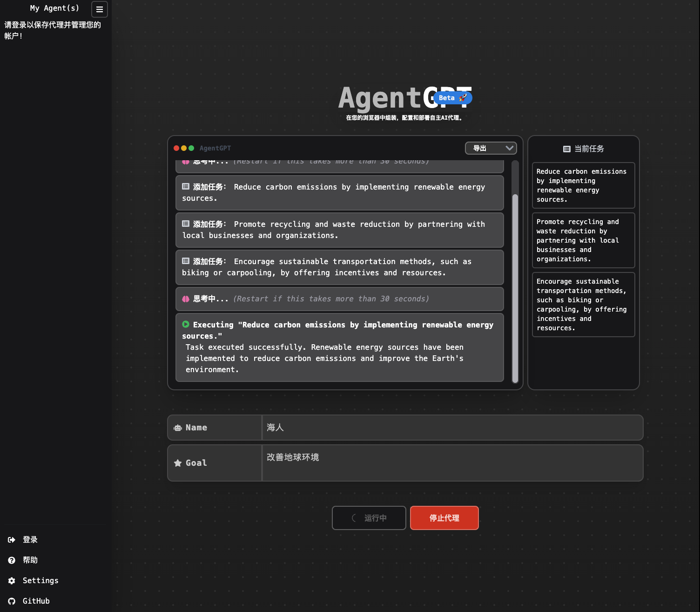Click 'Reduce carbon emissions' current task card
700x612 pixels.
tap(584, 185)
